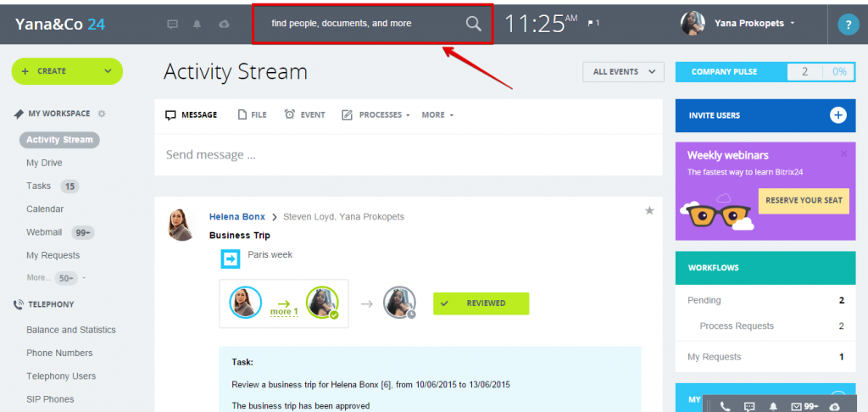This screenshot has height=412, width=868.
Task: Open Webmail in sidebar
Action: [x=44, y=232]
